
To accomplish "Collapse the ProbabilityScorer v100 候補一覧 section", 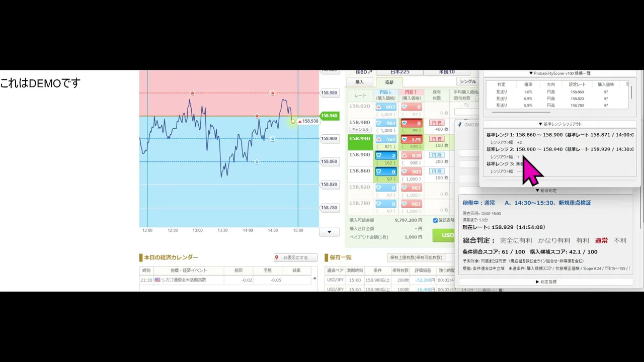I will [x=559, y=73].
